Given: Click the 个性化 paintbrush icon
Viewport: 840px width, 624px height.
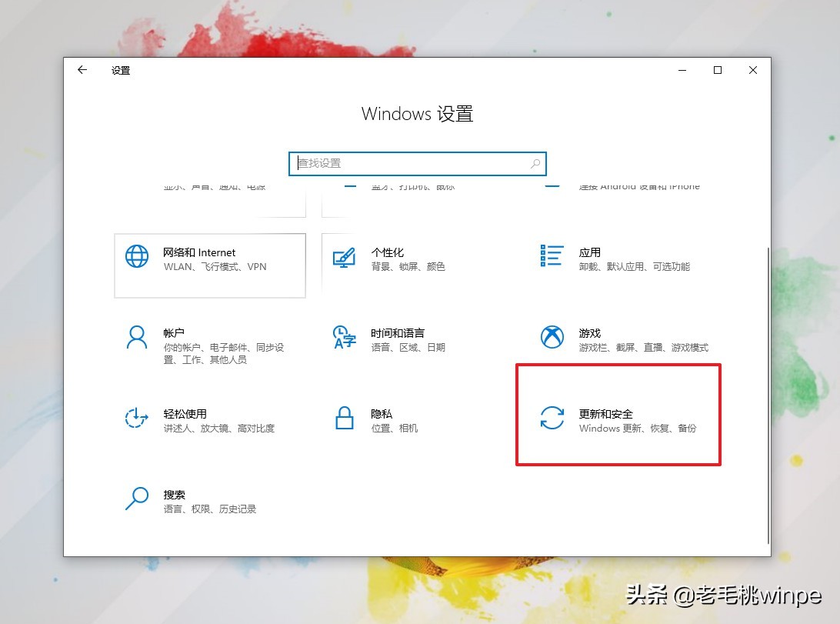Looking at the screenshot, I should (344, 258).
